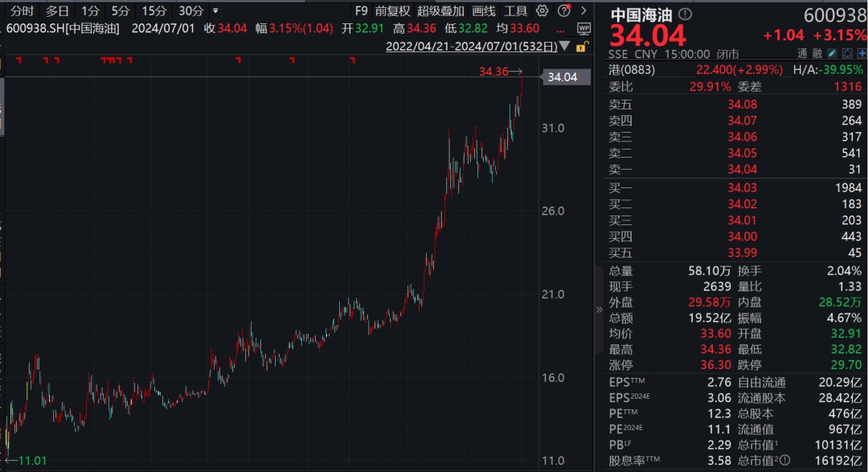
Task: Click the bell alert icon in the quote header
Action: pyautogui.click(x=847, y=53)
